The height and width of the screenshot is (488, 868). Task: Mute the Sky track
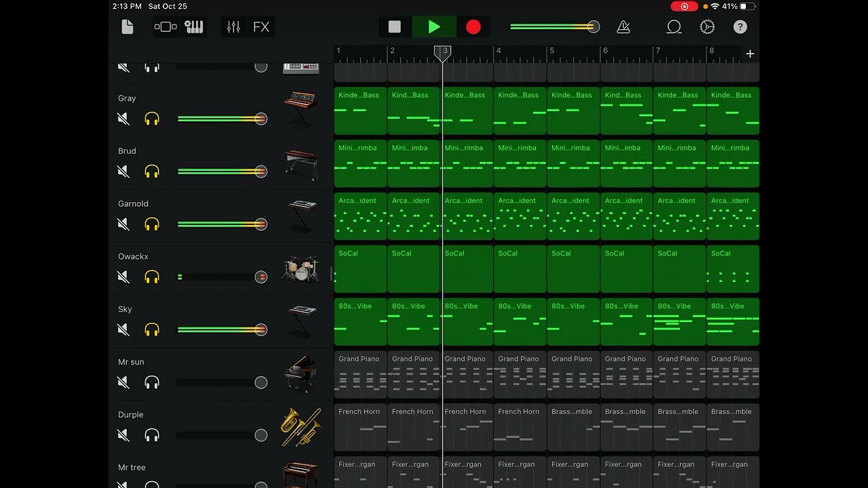point(123,330)
